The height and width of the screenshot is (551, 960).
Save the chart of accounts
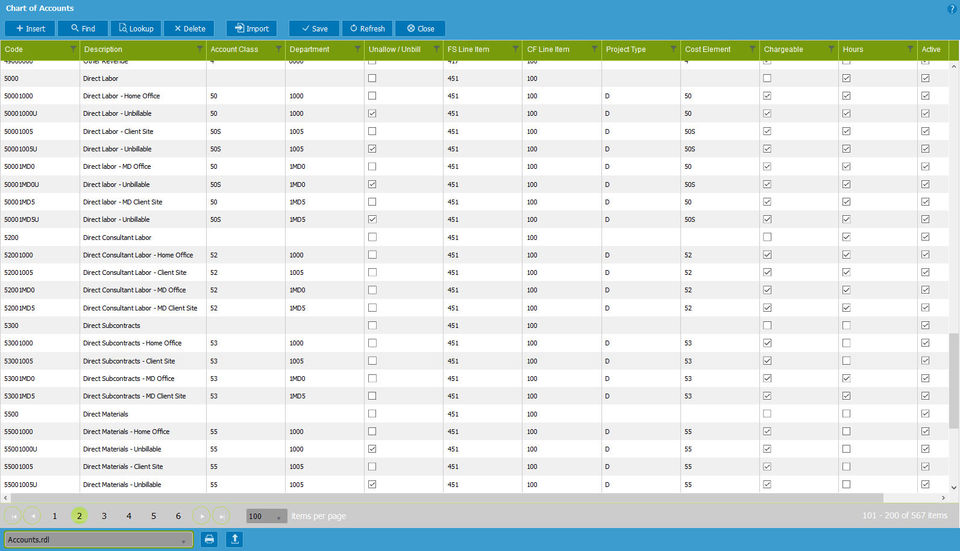point(314,29)
